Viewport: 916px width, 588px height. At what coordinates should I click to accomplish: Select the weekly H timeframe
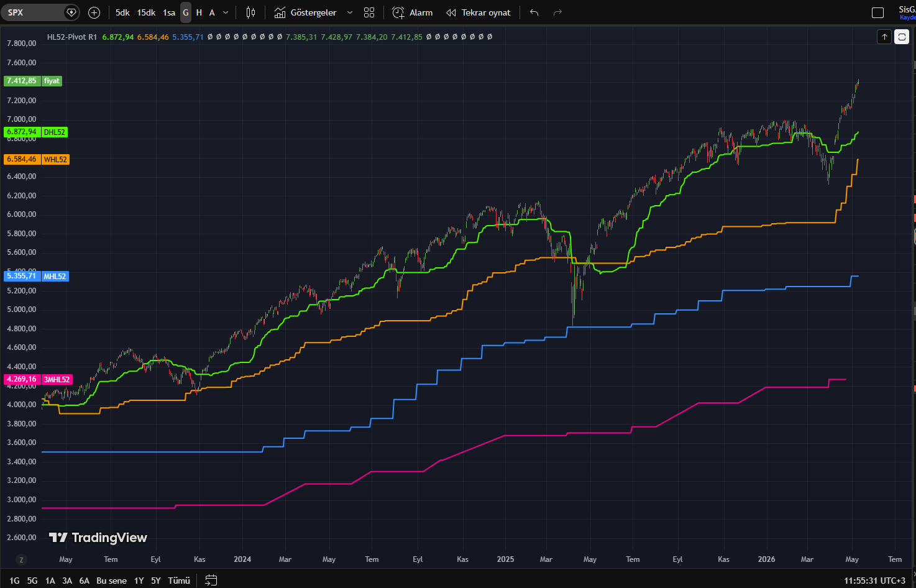(199, 12)
